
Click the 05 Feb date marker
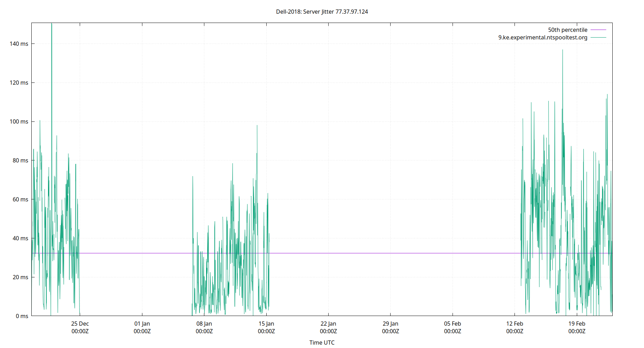pos(452,323)
